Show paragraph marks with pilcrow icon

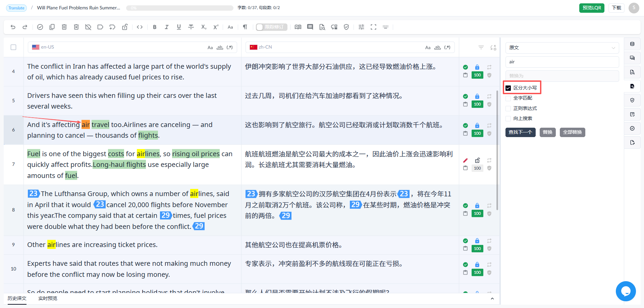(x=245, y=27)
